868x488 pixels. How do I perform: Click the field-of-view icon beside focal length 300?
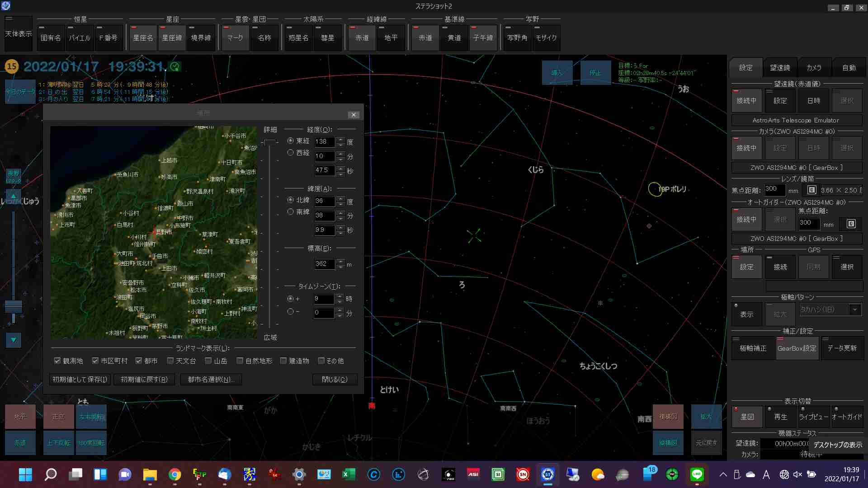coord(811,190)
